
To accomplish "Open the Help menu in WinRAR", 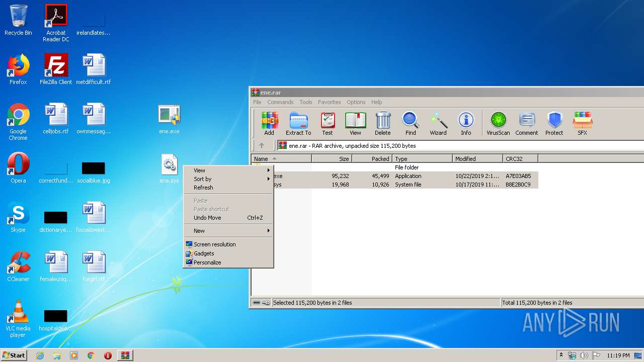I will [x=377, y=102].
